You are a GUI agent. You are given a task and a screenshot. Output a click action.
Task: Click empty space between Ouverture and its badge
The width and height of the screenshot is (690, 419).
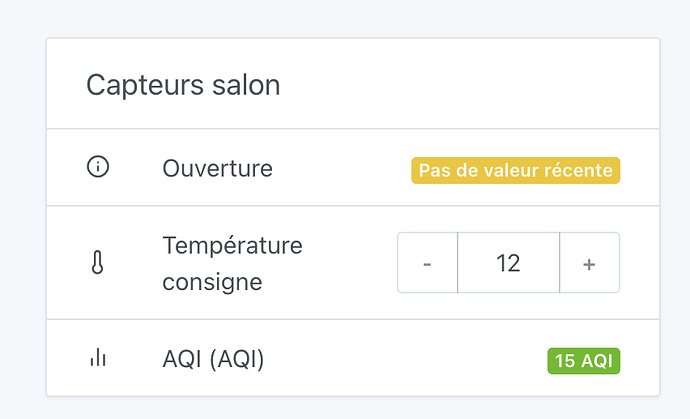pyautogui.click(x=340, y=169)
